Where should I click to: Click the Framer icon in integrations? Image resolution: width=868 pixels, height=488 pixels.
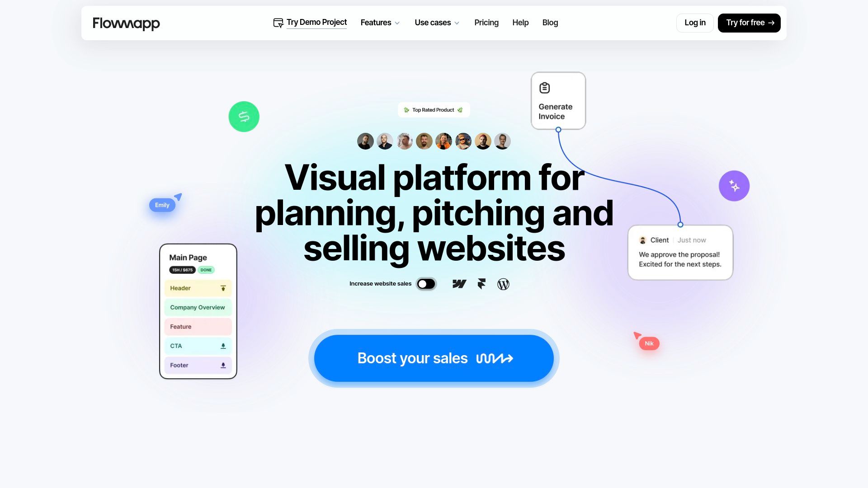pos(481,284)
